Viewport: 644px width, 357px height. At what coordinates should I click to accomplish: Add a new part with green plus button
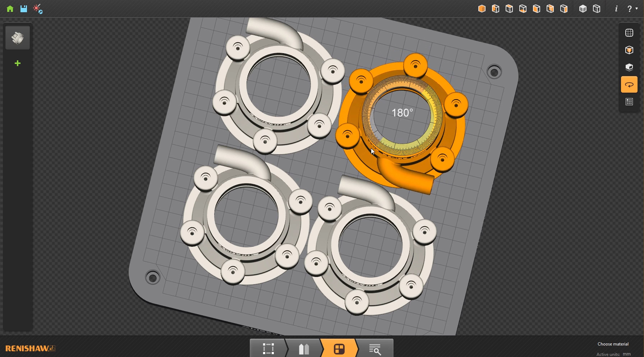click(17, 64)
